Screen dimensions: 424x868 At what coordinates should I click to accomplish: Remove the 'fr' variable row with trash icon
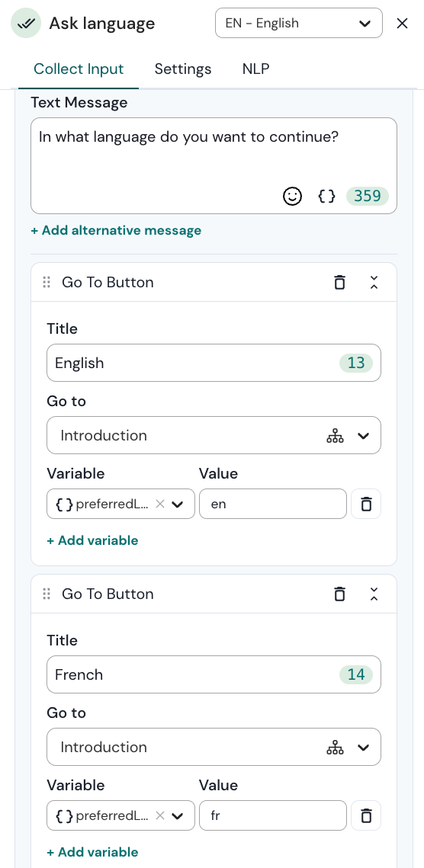pyautogui.click(x=366, y=815)
